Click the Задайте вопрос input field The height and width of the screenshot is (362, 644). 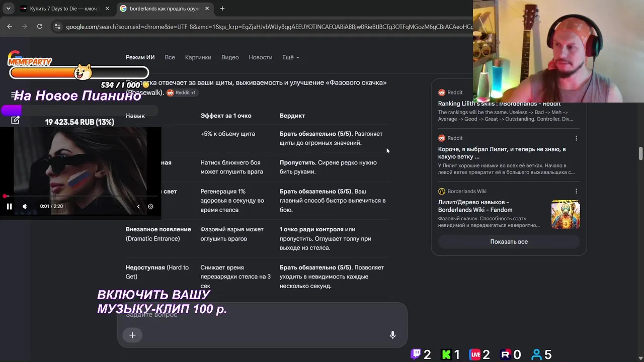point(262,315)
